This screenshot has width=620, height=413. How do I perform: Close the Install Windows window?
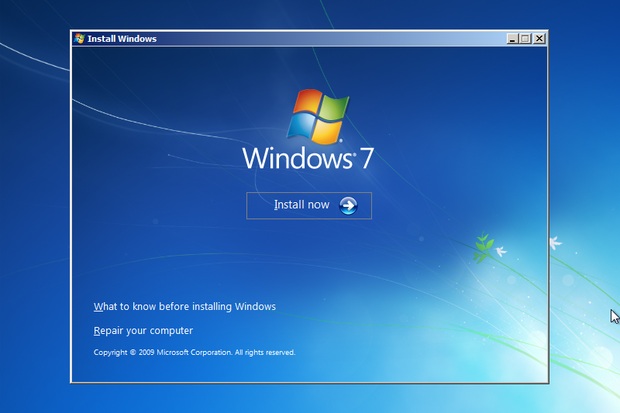pos(539,38)
